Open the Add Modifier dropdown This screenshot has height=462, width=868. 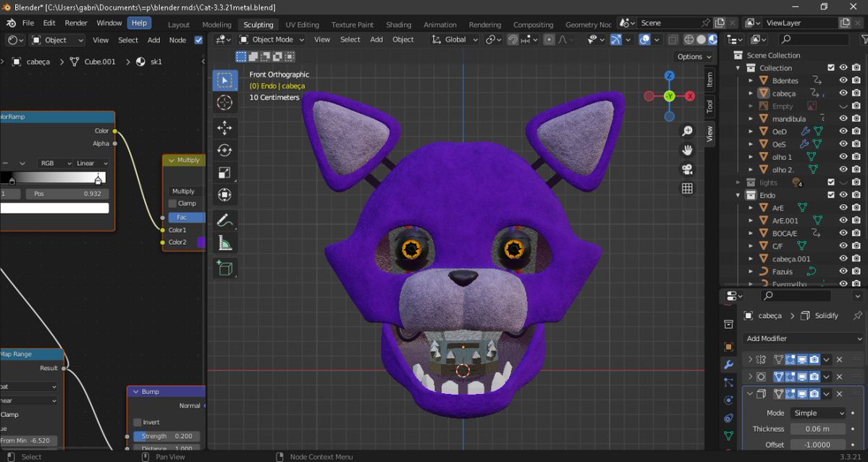pyautogui.click(x=803, y=338)
